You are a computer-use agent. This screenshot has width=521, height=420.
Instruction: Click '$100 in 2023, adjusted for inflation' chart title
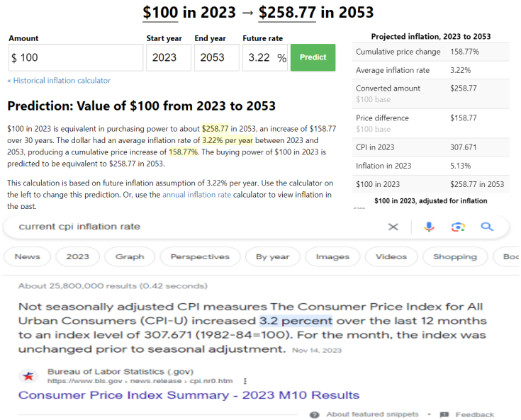431,201
